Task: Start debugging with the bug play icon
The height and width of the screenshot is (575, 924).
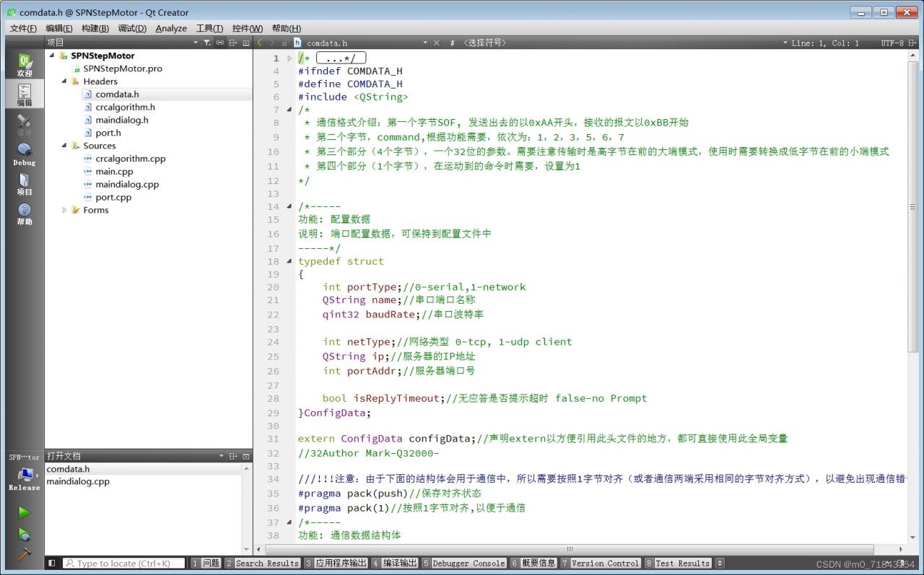Action: coord(25,535)
